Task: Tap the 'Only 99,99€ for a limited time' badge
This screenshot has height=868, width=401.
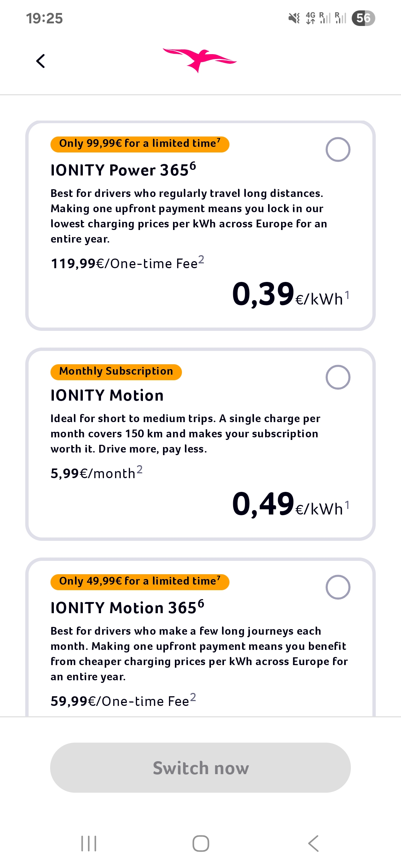Action: pyautogui.click(x=140, y=144)
